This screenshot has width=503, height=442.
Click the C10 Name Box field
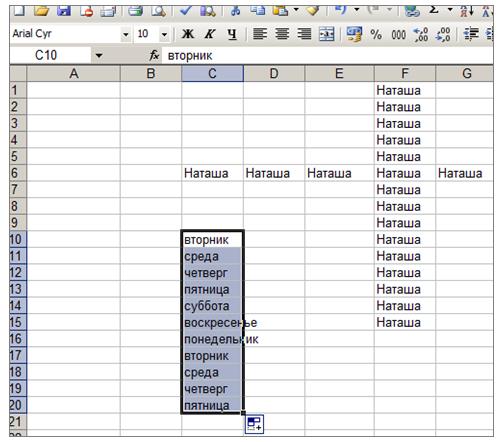tap(50, 55)
